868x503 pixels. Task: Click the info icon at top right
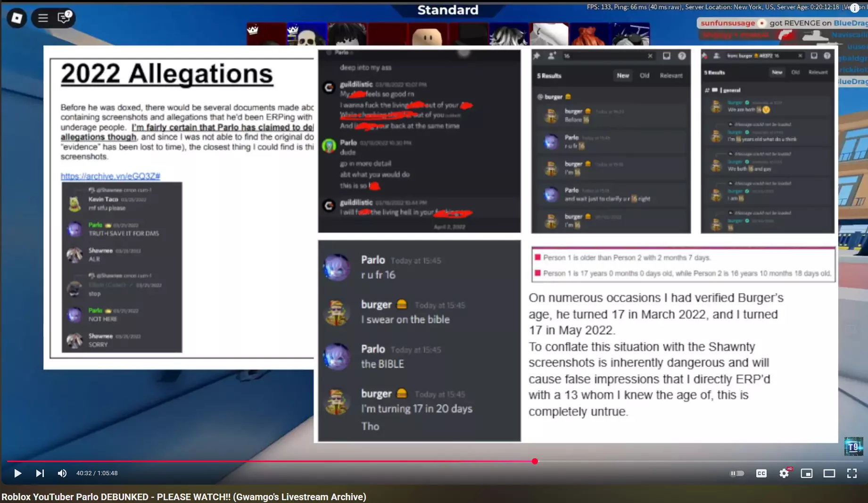tap(854, 8)
